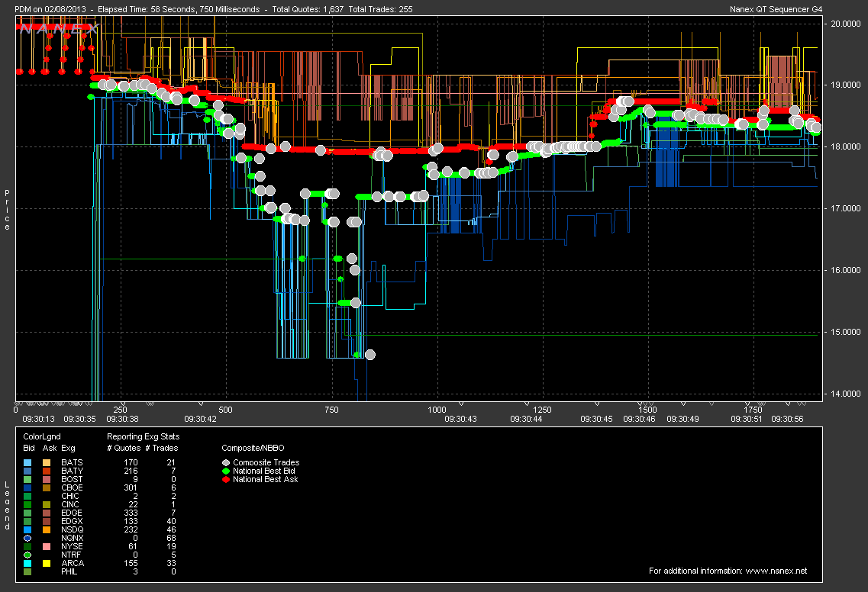This screenshot has width=868, height=592.
Task: Click the '# Quotes' column header
Action: coord(124,448)
